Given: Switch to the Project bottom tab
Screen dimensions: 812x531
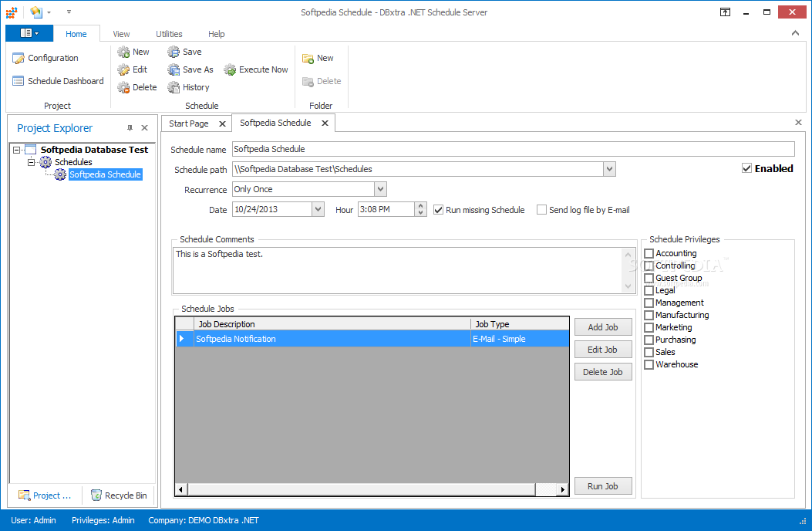Looking at the screenshot, I should 45,495.
